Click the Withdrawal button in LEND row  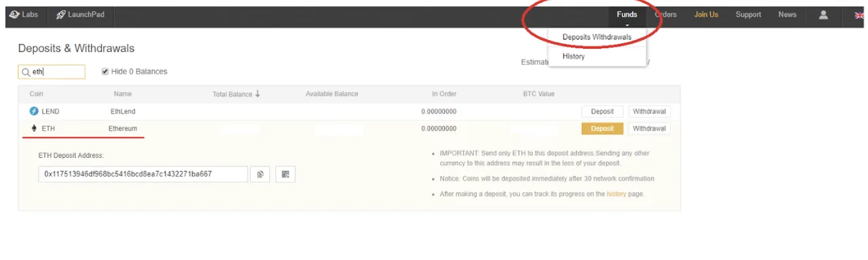coord(649,112)
